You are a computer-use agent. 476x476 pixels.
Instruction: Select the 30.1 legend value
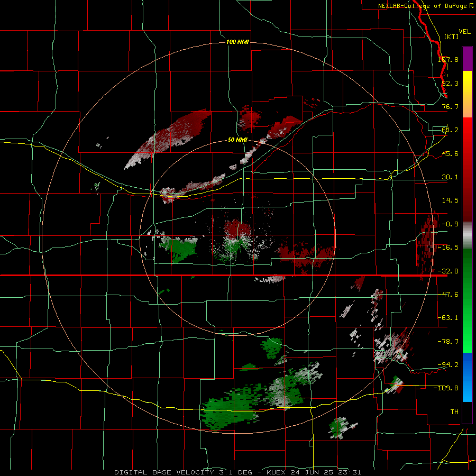[x=450, y=177]
